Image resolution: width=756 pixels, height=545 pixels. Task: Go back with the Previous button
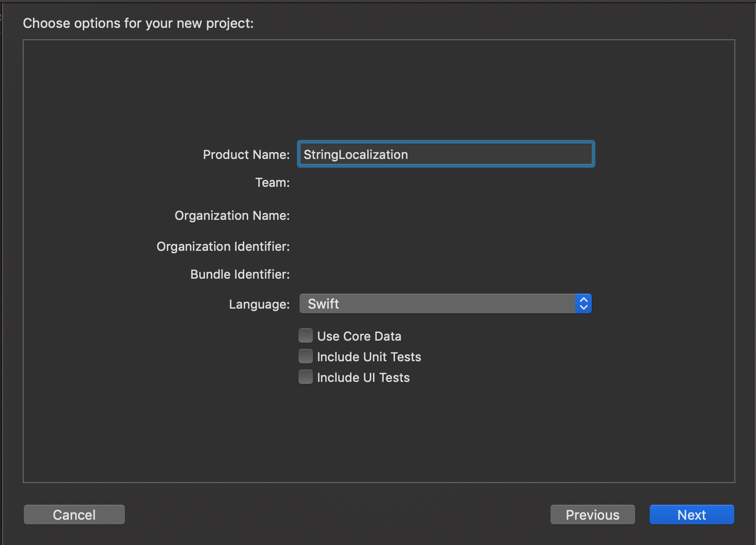[x=592, y=515]
